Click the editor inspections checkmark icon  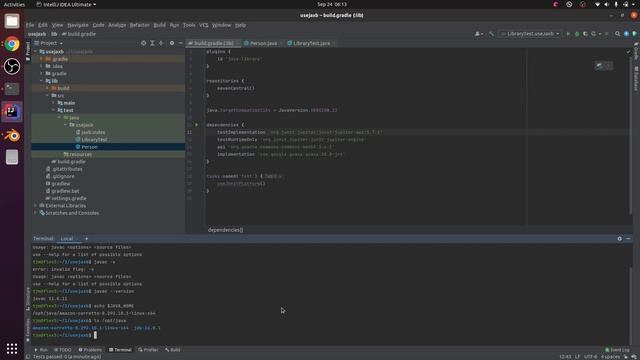coord(628,52)
